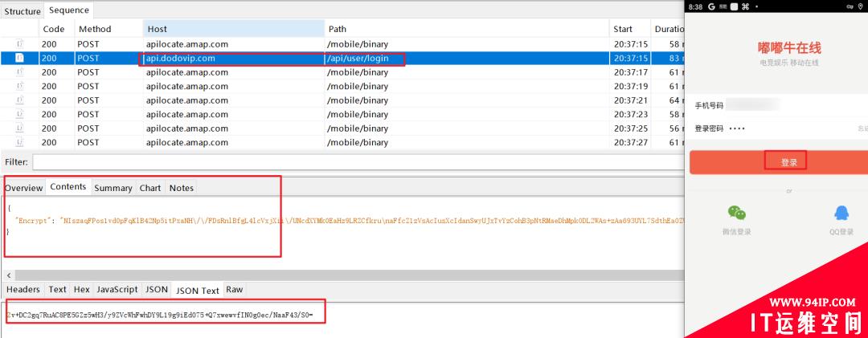Open the Headers view tab
This screenshot has width=868, height=338.
click(x=23, y=289)
